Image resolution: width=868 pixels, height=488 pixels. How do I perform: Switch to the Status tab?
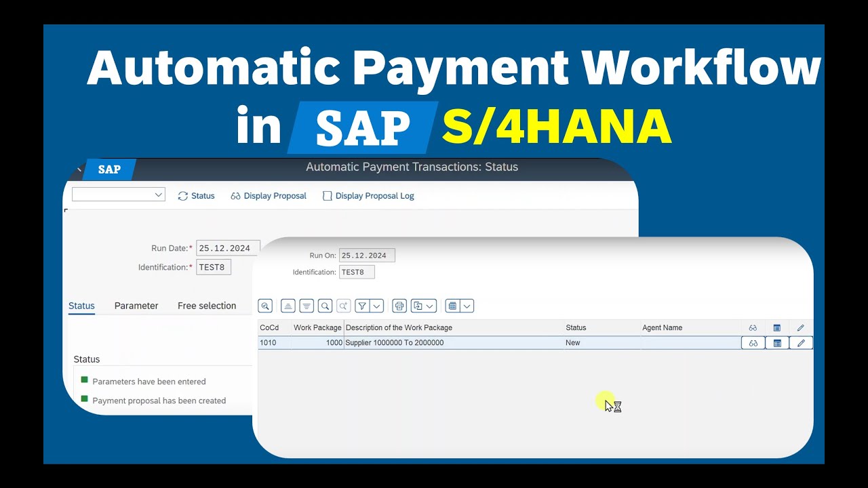click(x=81, y=306)
